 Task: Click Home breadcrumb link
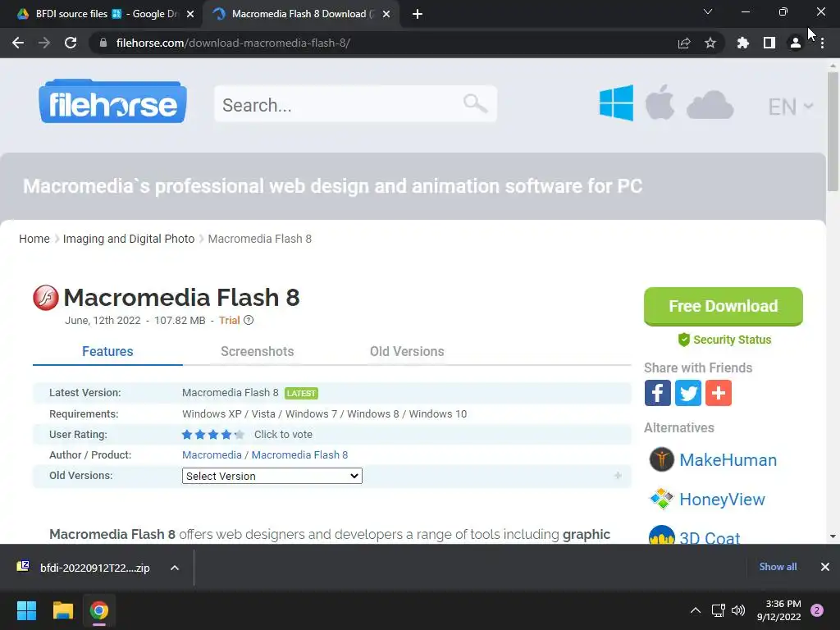[34, 239]
